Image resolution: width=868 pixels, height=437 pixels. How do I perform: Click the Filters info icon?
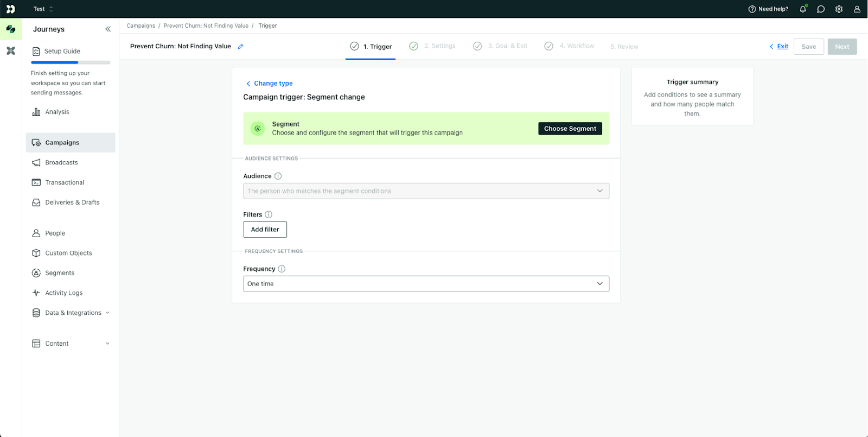point(269,215)
